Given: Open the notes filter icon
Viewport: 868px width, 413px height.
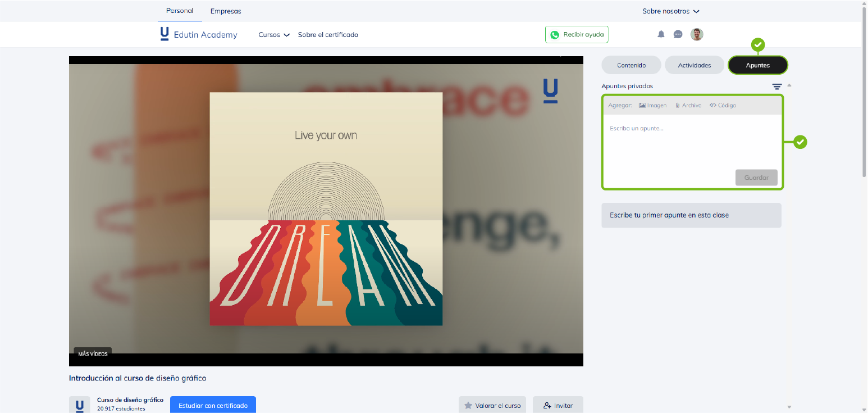Looking at the screenshot, I should coord(776,87).
